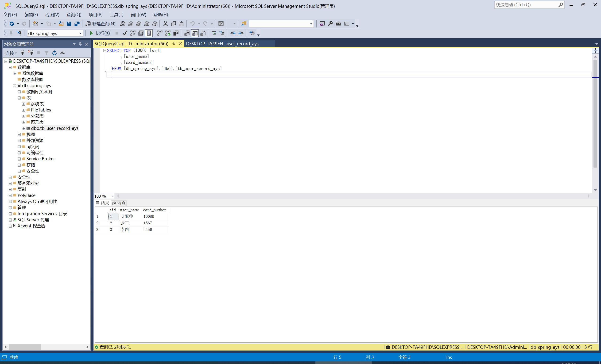The width and height of the screenshot is (601, 364).
Task: Click the Save floppy disk icon
Action: pyautogui.click(x=69, y=24)
